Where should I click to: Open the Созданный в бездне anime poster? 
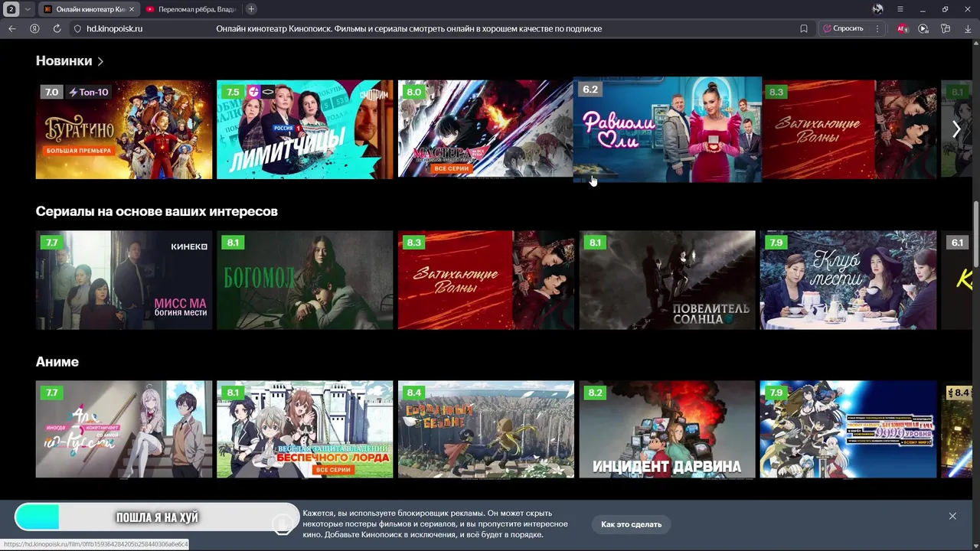[x=486, y=429]
